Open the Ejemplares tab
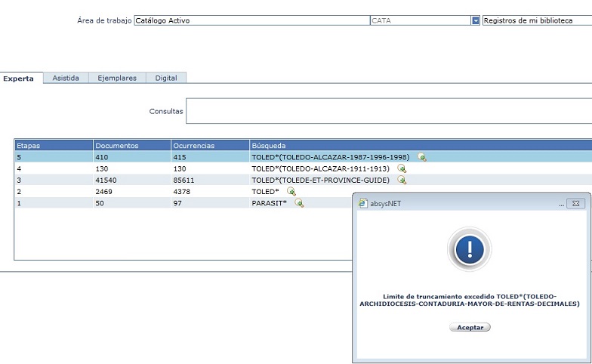 click(117, 78)
